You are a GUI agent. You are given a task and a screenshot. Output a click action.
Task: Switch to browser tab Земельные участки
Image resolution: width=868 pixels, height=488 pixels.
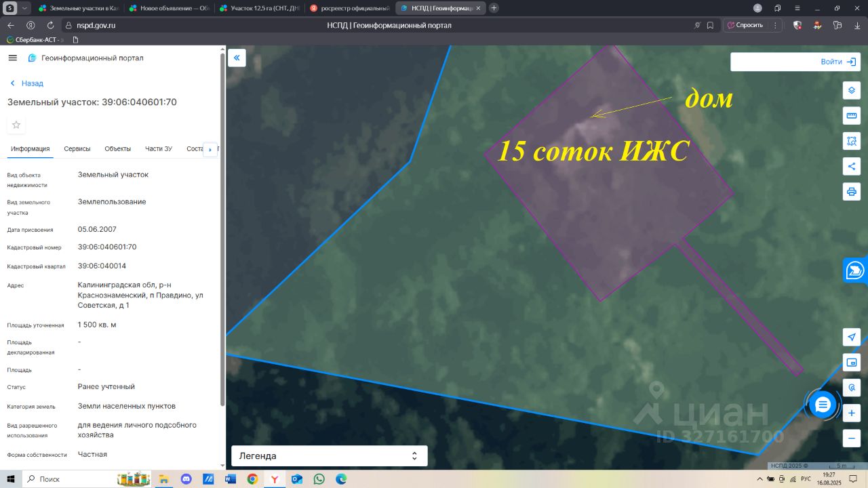(x=79, y=8)
